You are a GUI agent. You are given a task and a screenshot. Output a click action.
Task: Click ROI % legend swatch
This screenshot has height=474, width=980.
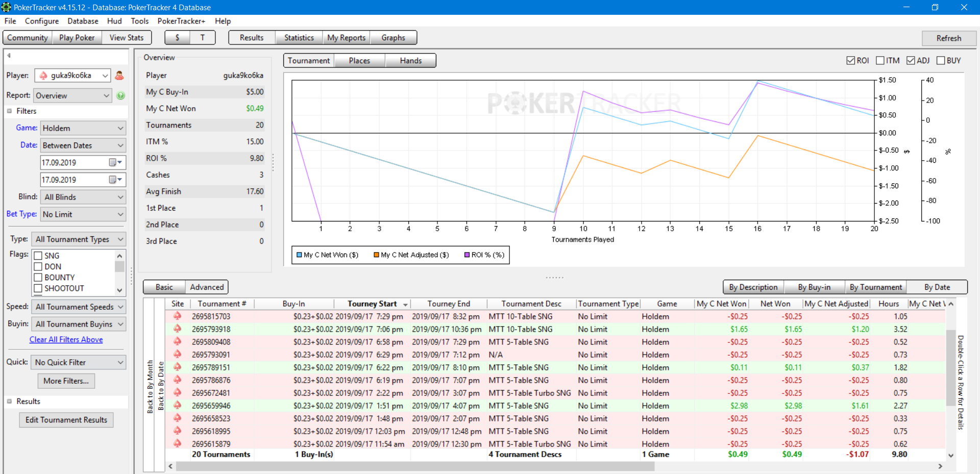pos(467,255)
